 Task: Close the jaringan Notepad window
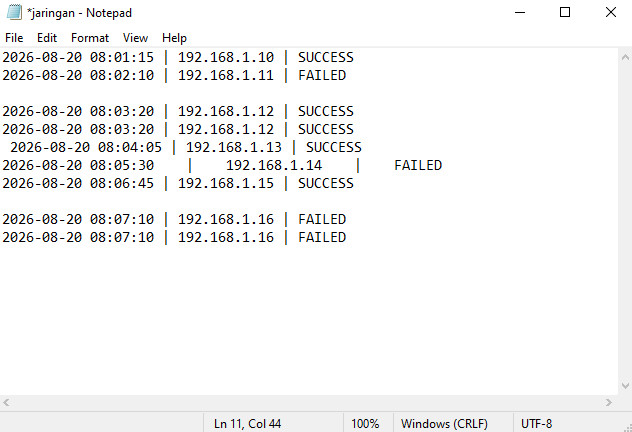[611, 12]
